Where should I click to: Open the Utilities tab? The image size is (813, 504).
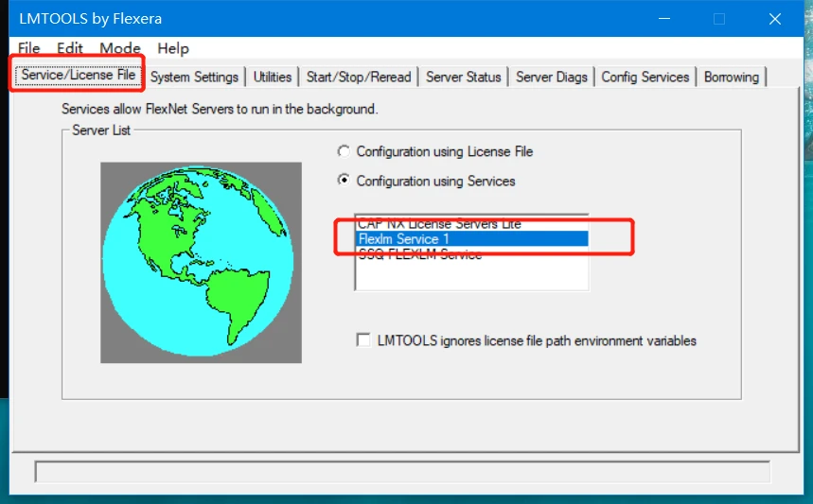point(273,77)
